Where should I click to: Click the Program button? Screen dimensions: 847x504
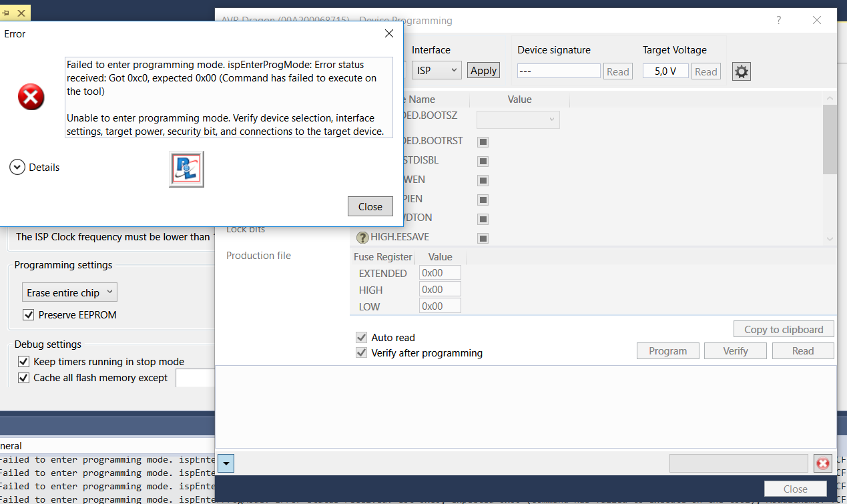[667, 351]
